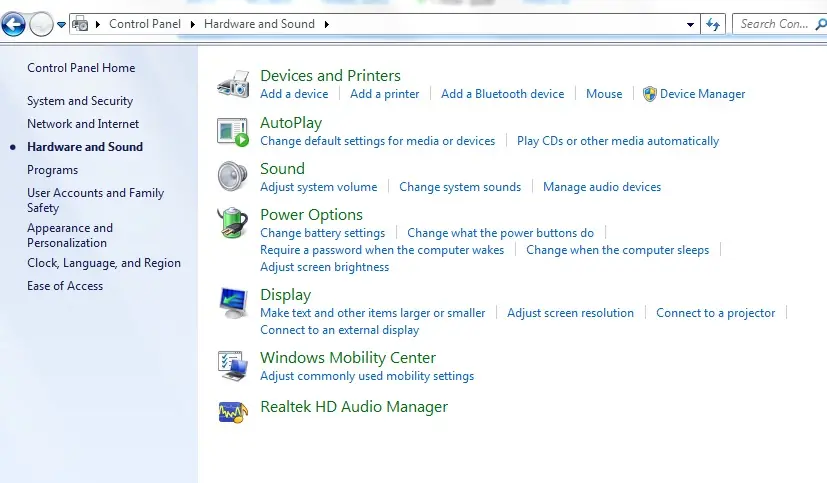Select Hardware and Sound in the breadcrumb
The height and width of the screenshot is (483, 827).
coord(259,24)
